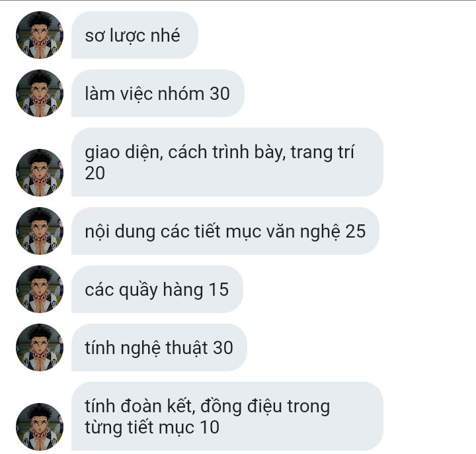Click the number 20 under "giao diện"
476x454 pixels.
pos(95,173)
